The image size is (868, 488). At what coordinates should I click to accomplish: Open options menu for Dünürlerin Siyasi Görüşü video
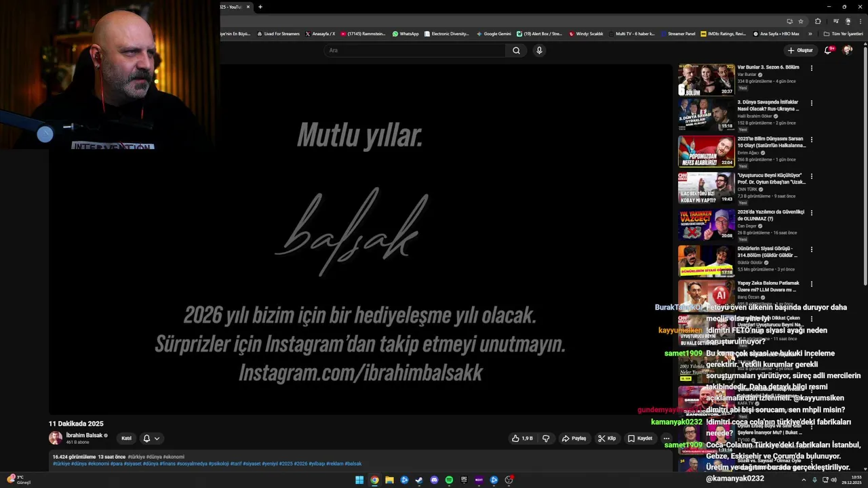[811, 249]
